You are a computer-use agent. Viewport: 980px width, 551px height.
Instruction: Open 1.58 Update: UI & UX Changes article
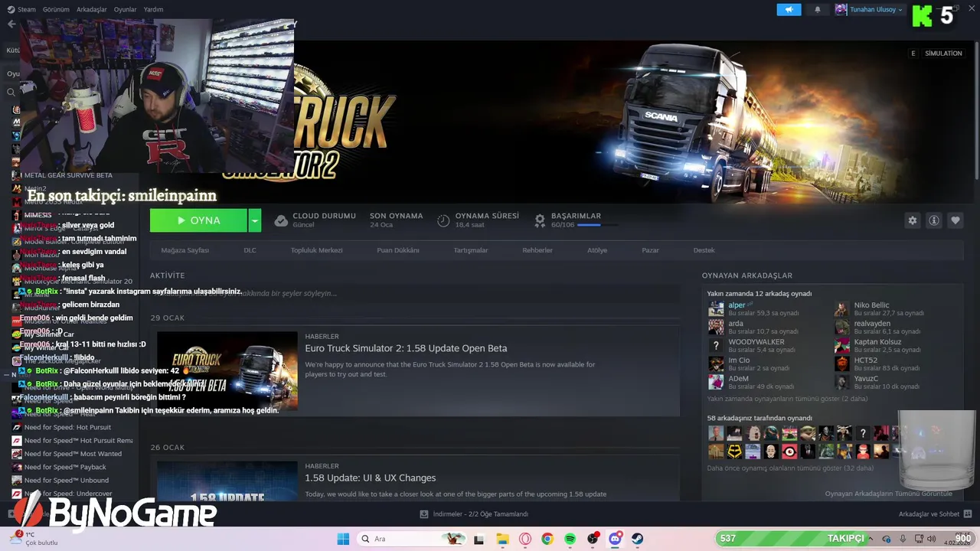(371, 478)
